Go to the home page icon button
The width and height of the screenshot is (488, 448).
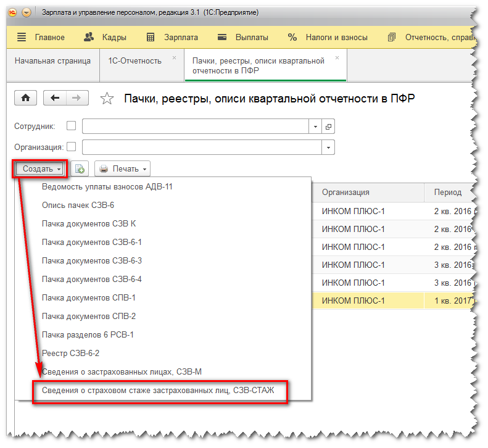[25, 98]
